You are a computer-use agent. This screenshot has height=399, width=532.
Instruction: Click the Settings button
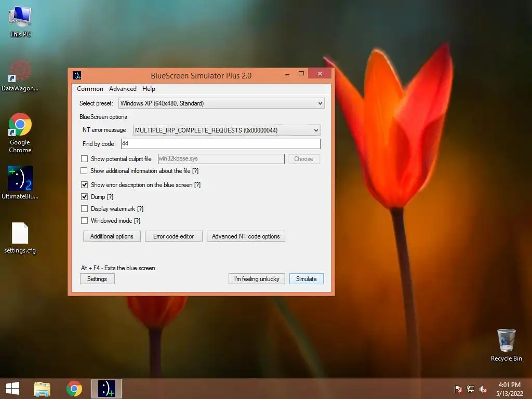(x=97, y=279)
